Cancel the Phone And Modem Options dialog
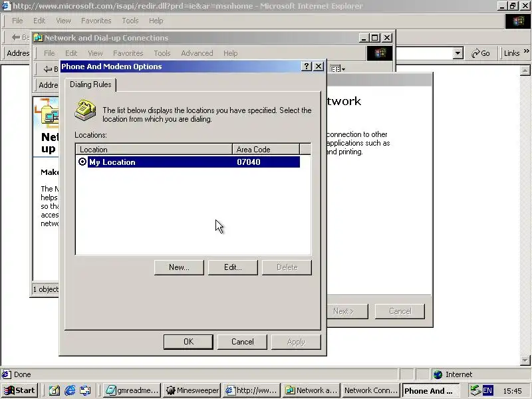 point(242,342)
